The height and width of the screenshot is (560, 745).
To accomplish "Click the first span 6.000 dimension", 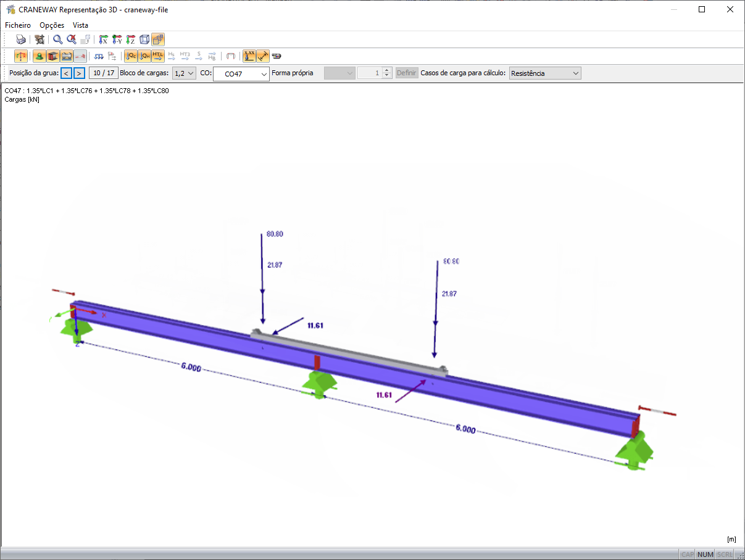I will click(191, 367).
